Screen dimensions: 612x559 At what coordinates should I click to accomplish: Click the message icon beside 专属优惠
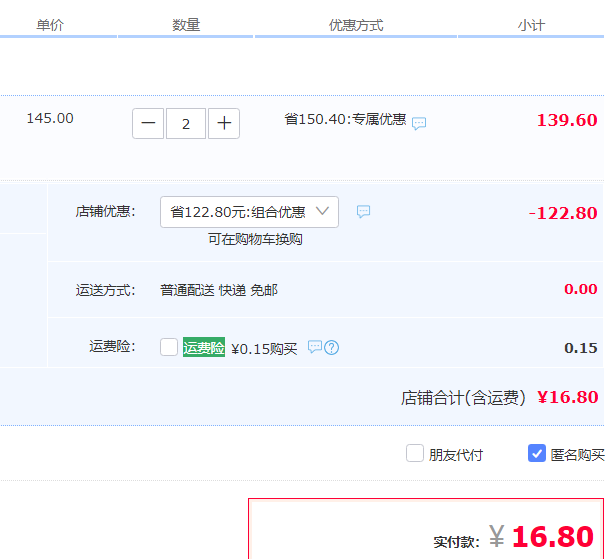coord(419,123)
